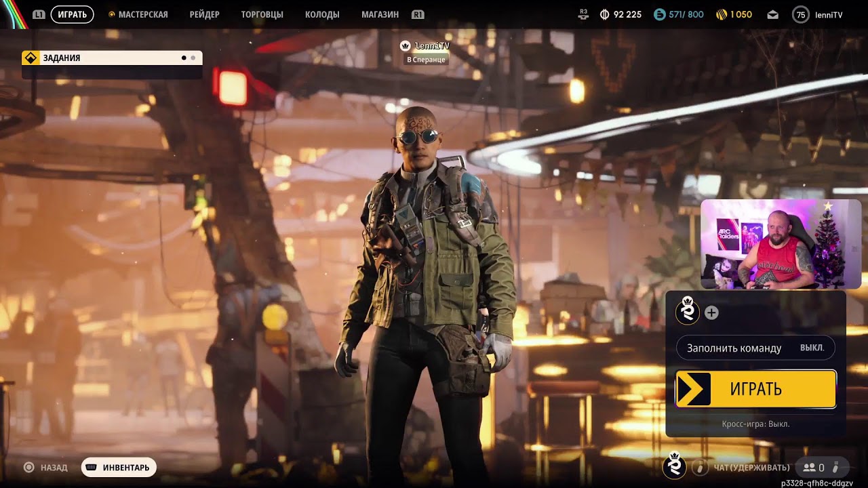Click the 1 050 currency value
The width and height of the screenshot is (868, 488).
[741, 14]
